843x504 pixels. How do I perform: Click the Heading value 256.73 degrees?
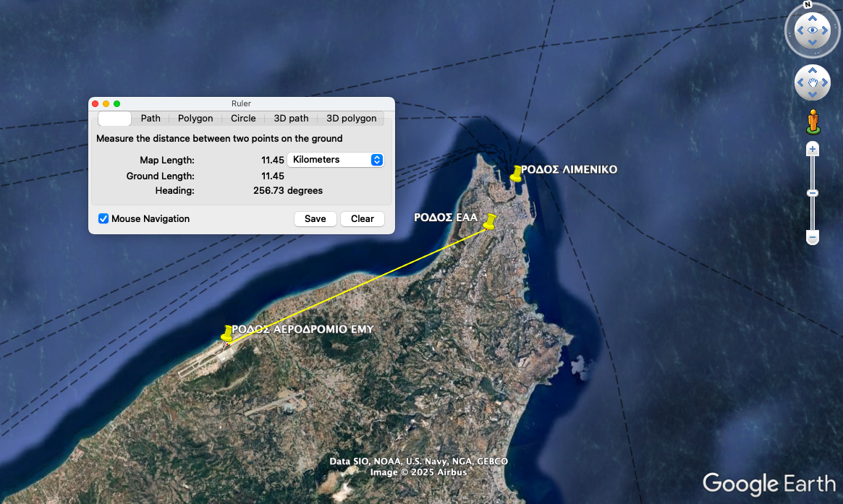coord(287,191)
